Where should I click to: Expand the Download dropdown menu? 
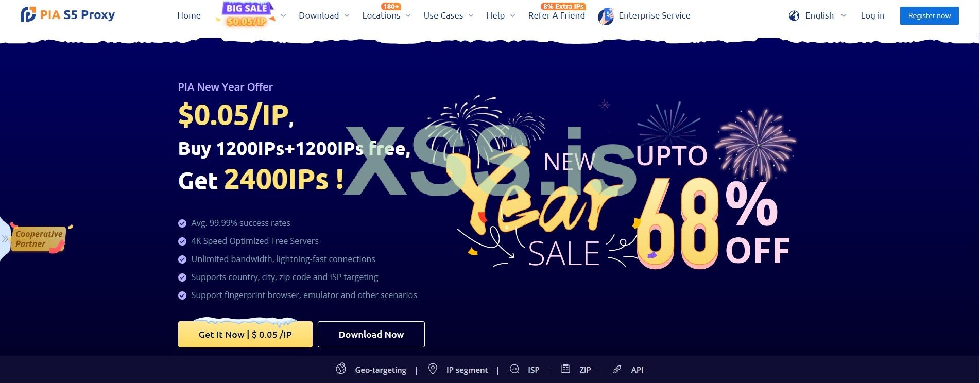pos(324,15)
